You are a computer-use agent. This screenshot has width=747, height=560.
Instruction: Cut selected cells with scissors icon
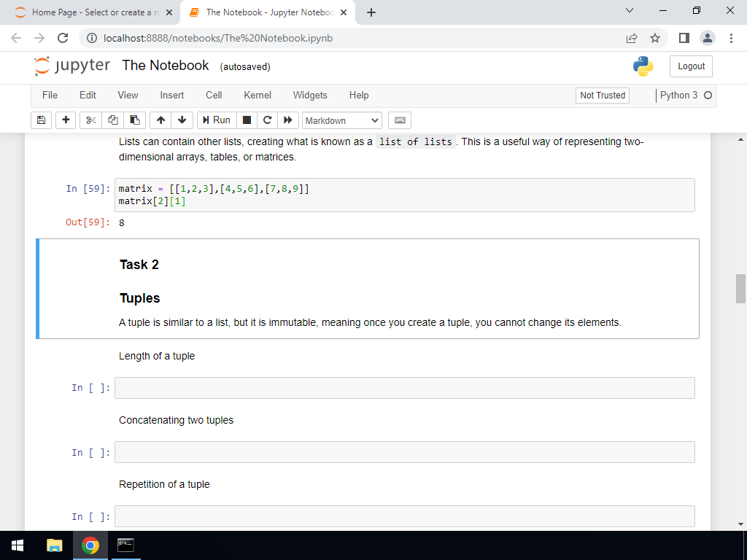(90, 120)
